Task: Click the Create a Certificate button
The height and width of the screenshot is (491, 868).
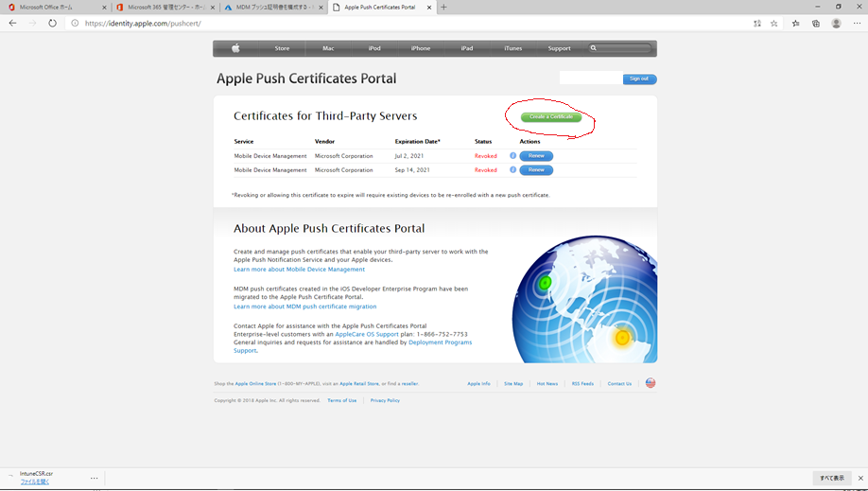Action: pos(551,117)
